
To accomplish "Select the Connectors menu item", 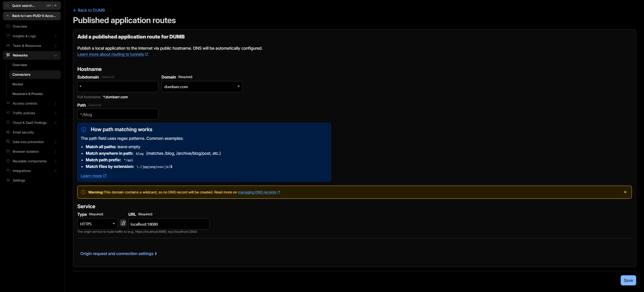I will pos(35,75).
